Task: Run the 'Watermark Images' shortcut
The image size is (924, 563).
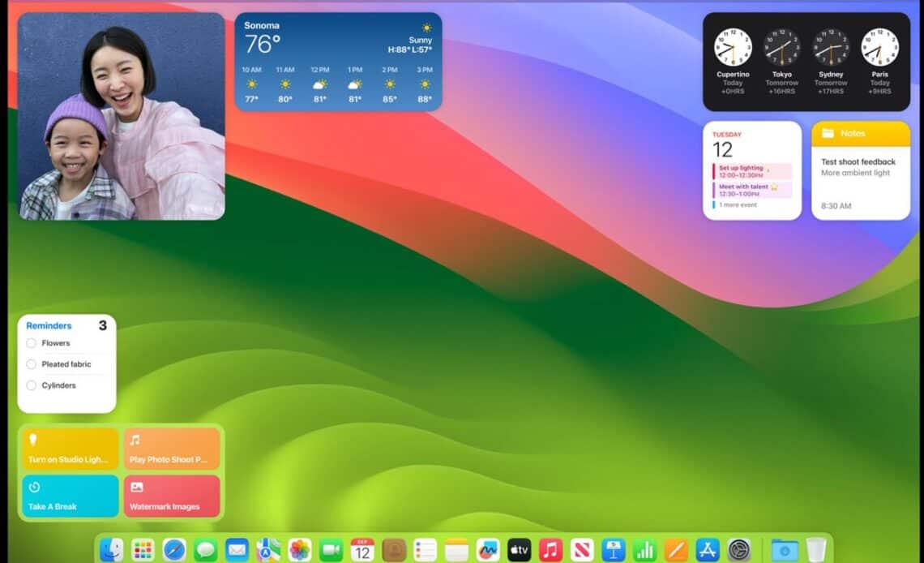Action: [x=171, y=496]
